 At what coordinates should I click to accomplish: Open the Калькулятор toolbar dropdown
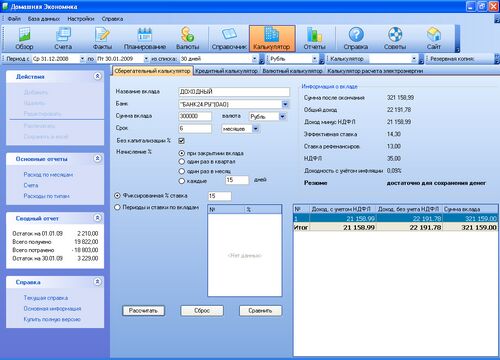[414, 59]
